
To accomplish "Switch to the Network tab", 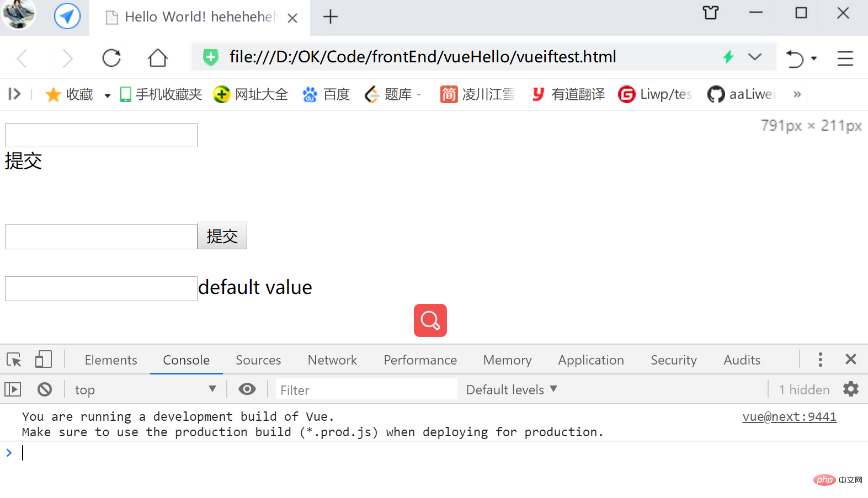I will [332, 360].
